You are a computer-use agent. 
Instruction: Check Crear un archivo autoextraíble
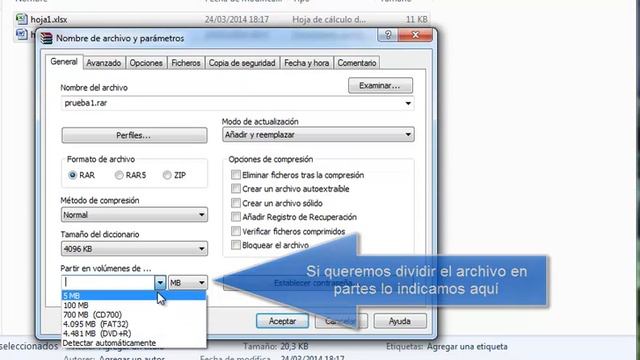pyautogui.click(x=236, y=189)
